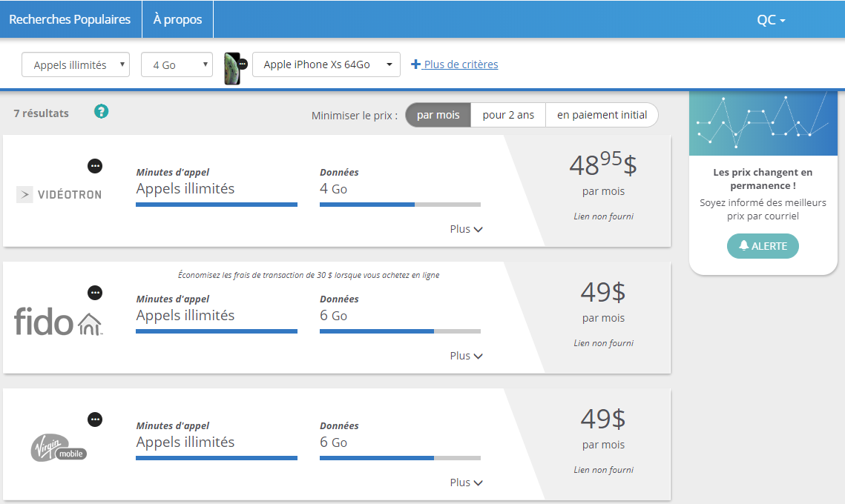Open the À propos menu item
The height and width of the screenshot is (504, 845).
178,19
